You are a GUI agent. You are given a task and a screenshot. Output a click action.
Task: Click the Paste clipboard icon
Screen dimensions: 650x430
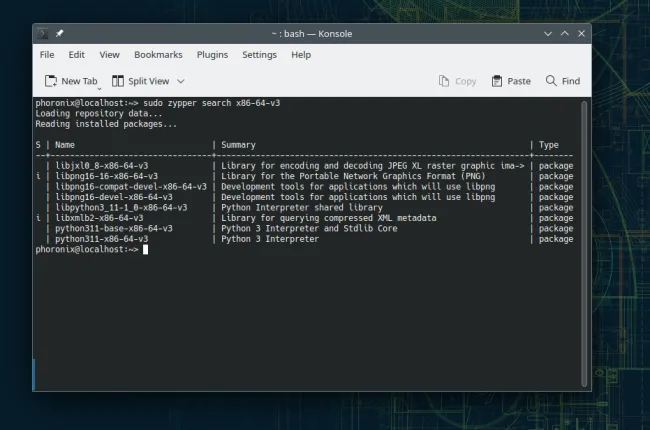[x=497, y=81]
